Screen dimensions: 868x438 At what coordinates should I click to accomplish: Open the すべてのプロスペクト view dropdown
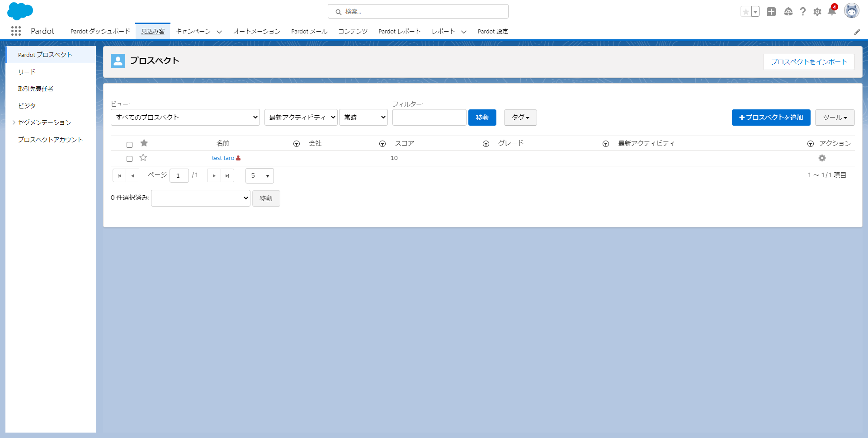tap(185, 117)
